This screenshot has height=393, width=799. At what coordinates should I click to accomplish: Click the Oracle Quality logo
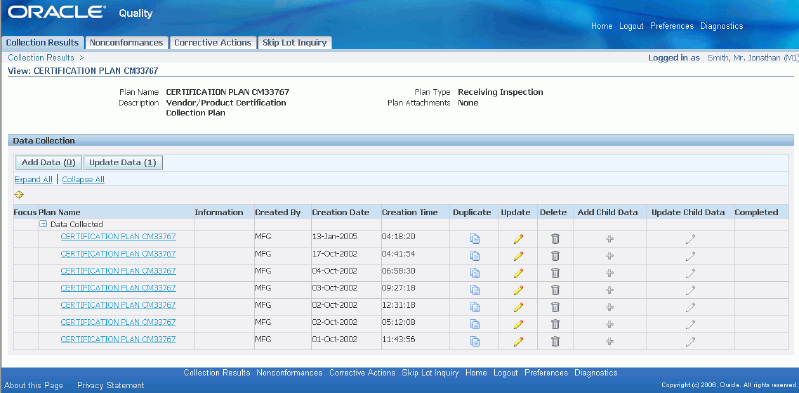pos(80,13)
